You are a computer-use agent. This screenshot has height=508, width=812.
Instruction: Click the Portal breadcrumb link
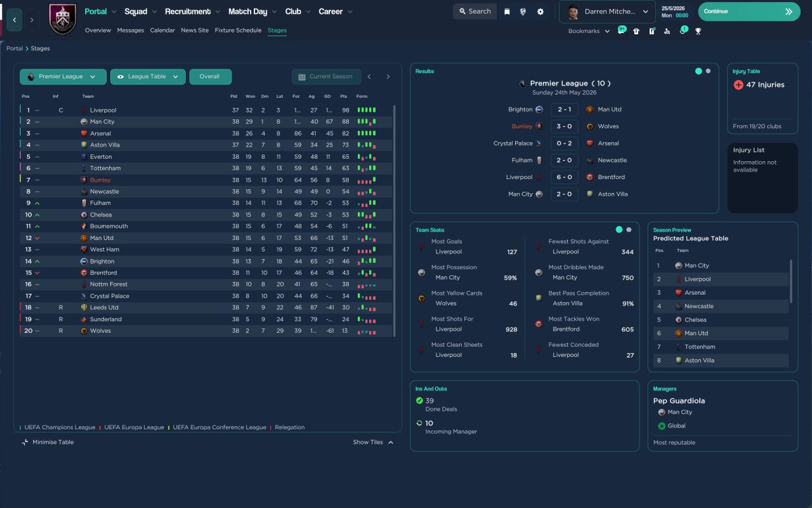[x=15, y=48]
